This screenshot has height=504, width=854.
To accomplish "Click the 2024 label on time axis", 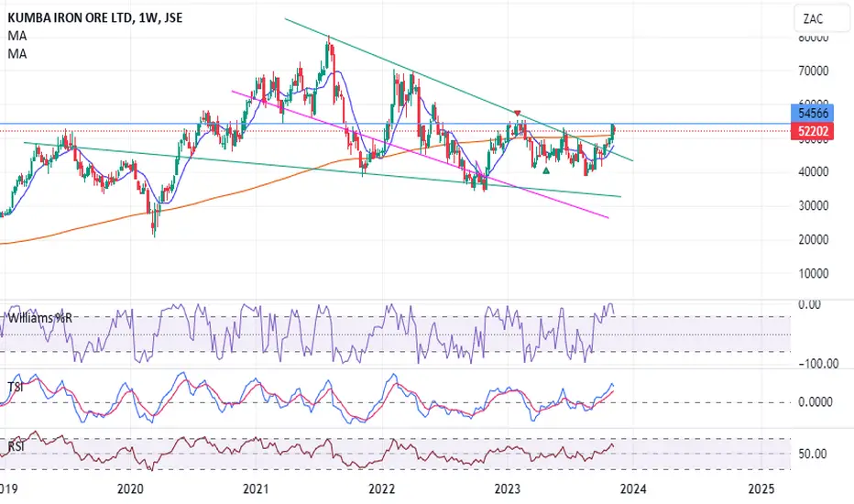I will (x=633, y=488).
